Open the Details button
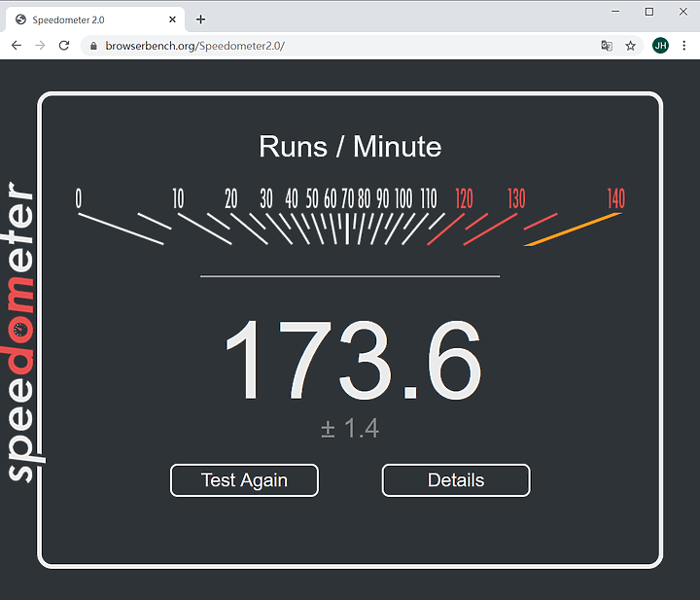 click(x=456, y=480)
